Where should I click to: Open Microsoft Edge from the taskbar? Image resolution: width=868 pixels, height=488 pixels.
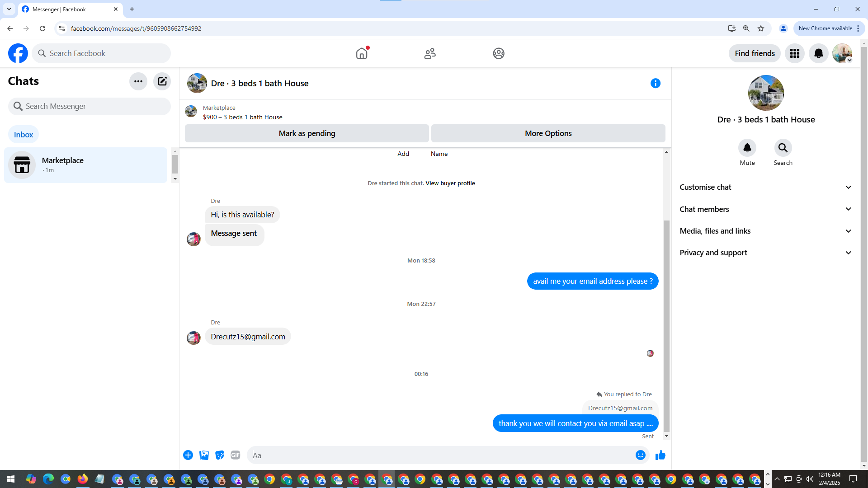point(48,479)
